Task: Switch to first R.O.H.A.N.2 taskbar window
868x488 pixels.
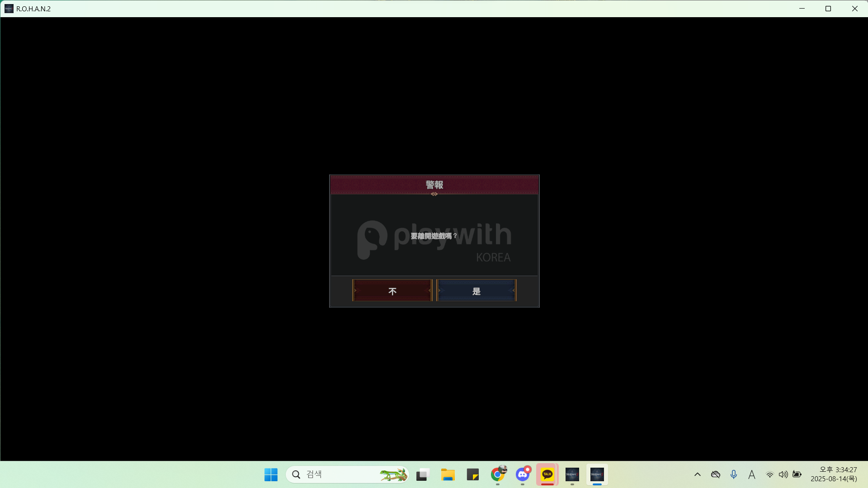Action: tap(572, 474)
